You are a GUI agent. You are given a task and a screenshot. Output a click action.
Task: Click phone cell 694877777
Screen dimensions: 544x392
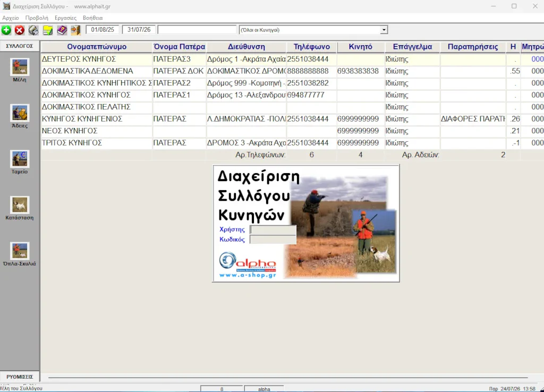311,95
